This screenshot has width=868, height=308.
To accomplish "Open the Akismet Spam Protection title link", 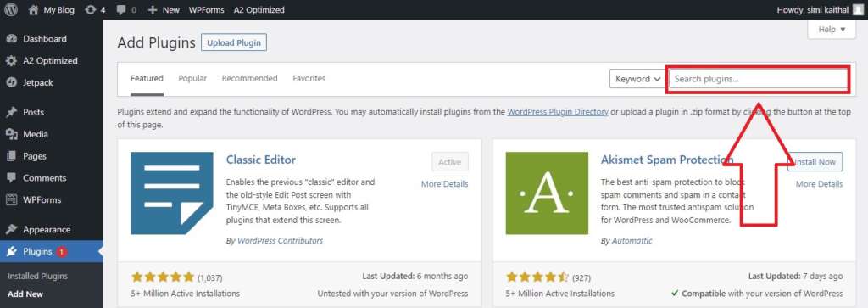I will point(667,160).
